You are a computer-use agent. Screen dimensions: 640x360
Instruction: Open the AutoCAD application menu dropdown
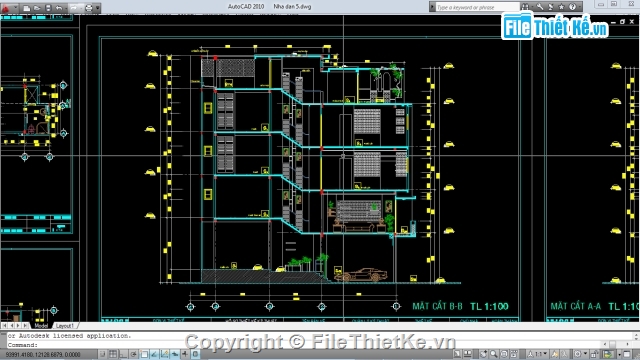point(9,7)
